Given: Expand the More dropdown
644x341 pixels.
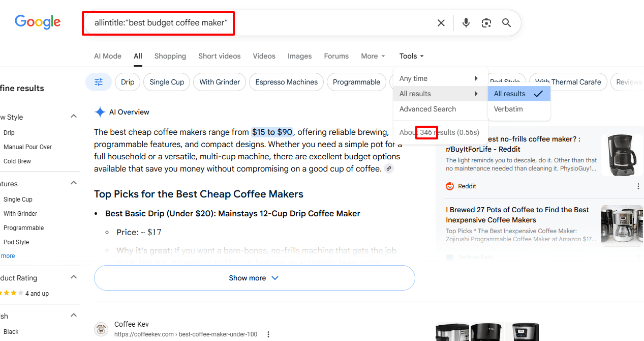Looking at the screenshot, I should [373, 56].
